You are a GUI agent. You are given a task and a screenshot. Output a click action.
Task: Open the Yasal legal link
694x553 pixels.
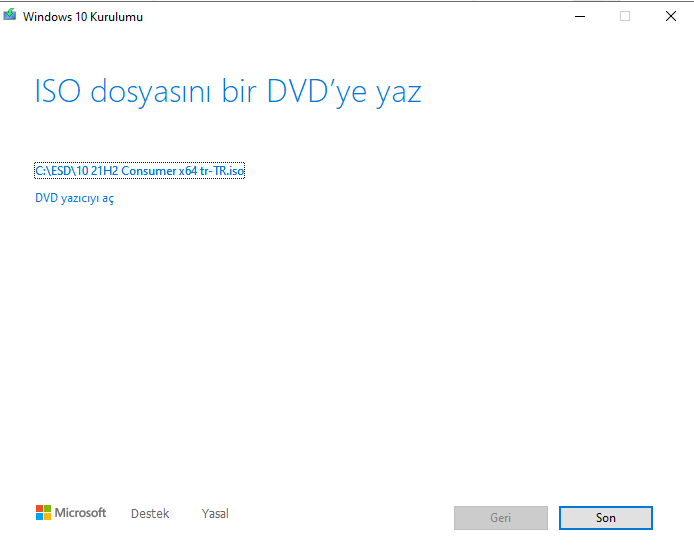(x=215, y=514)
